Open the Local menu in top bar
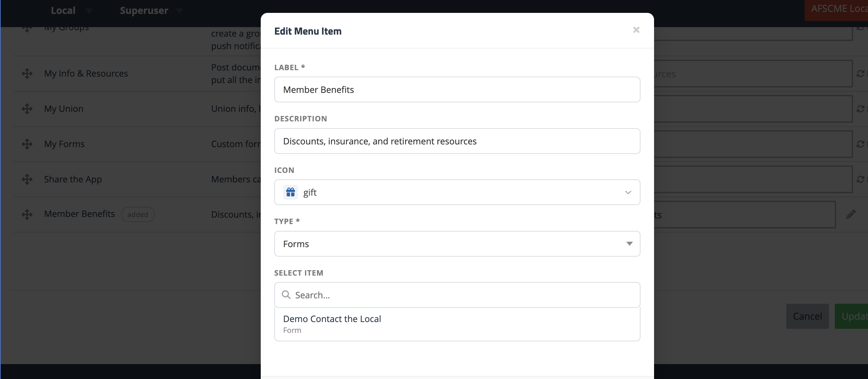The image size is (868, 379). [63, 11]
